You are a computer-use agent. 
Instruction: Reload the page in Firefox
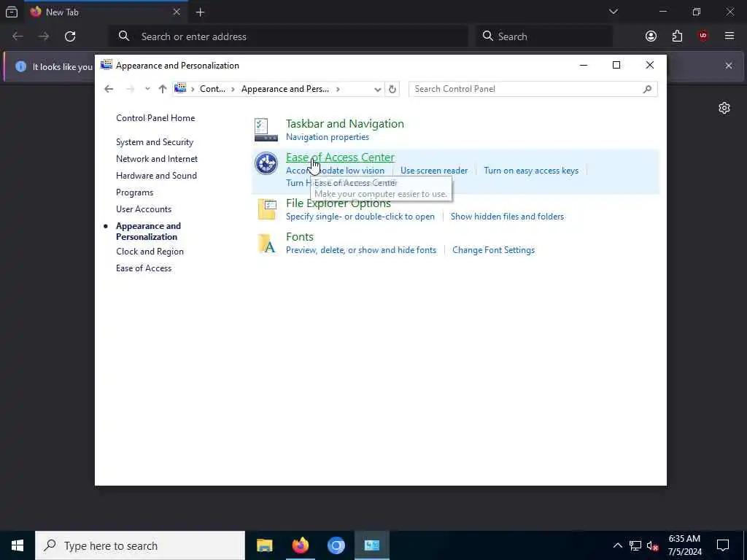[x=70, y=36]
